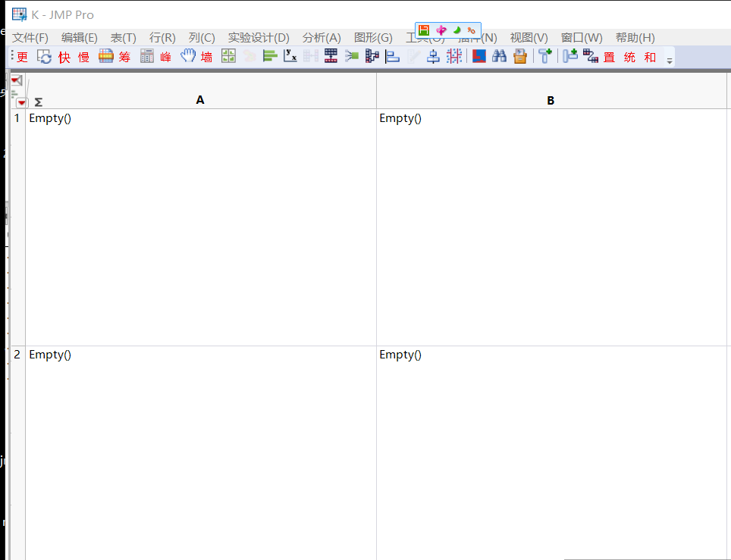This screenshot has height=560, width=731.
Task: Click the highlighted-row data table icon
Action: click(x=106, y=56)
